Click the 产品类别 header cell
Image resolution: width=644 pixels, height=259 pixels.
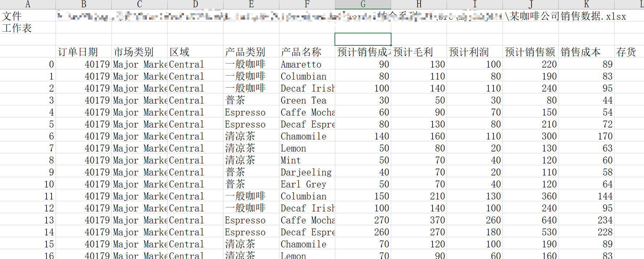coord(251,52)
